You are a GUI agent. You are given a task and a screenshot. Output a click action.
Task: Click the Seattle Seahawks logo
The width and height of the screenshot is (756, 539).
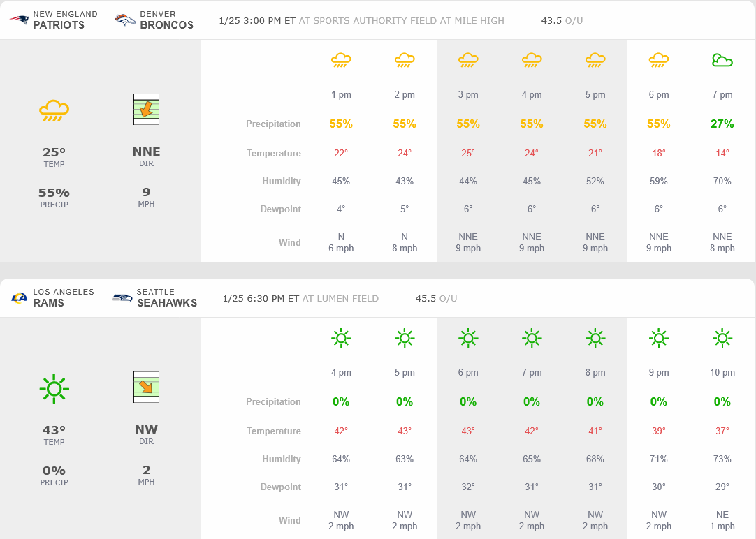(122, 298)
